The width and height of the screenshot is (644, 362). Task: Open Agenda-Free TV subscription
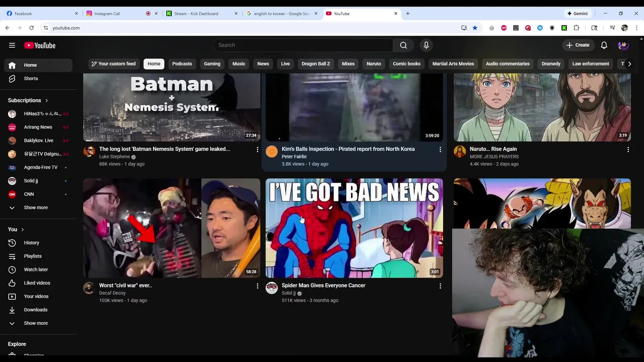(38, 167)
